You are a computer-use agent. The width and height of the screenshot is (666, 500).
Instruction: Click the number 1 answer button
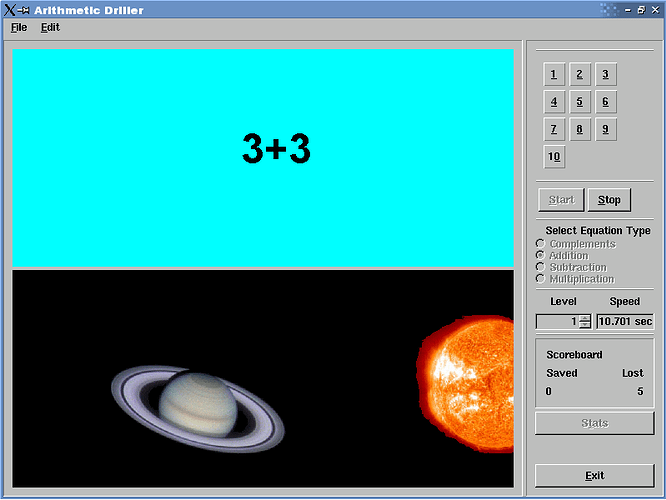(x=554, y=75)
